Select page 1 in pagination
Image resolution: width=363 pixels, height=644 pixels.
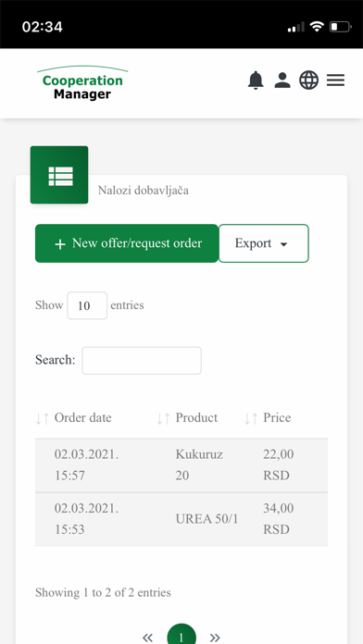pyautogui.click(x=181, y=636)
